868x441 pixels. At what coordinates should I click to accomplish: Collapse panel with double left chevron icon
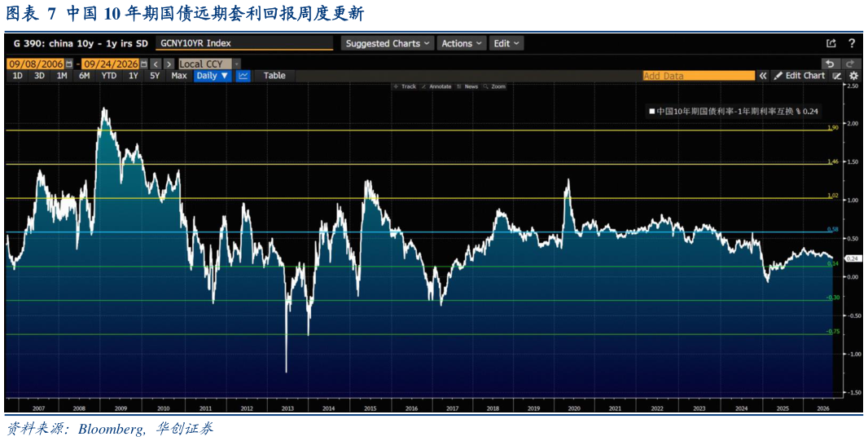763,76
